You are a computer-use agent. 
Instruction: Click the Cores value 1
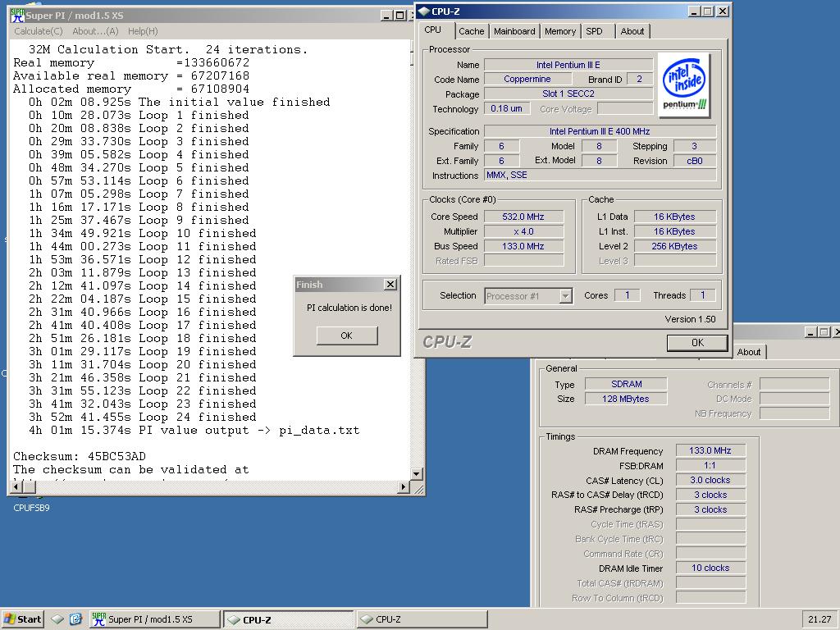coord(628,295)
